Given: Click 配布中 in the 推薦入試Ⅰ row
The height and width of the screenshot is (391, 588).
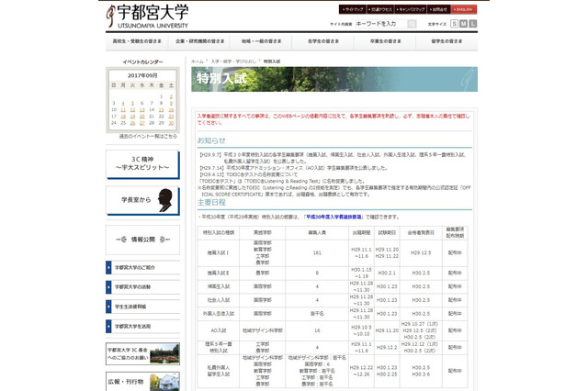Looking at the screenshot, I should click(455, 252).
